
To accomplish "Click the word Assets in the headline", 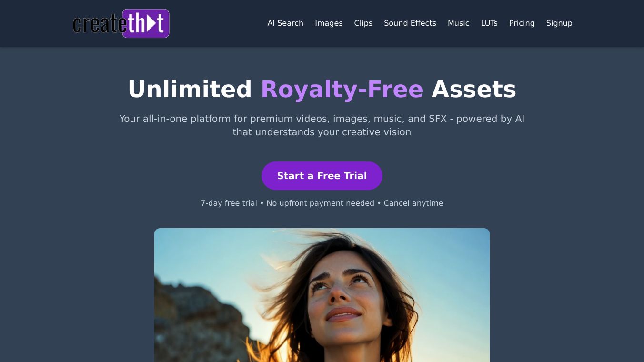I will [x=473, y=89].
